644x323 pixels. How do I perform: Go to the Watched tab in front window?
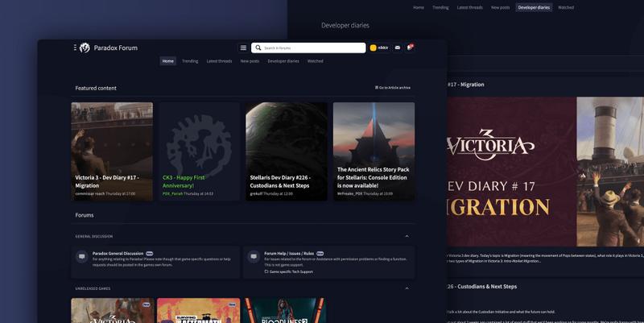pos(315,61)
